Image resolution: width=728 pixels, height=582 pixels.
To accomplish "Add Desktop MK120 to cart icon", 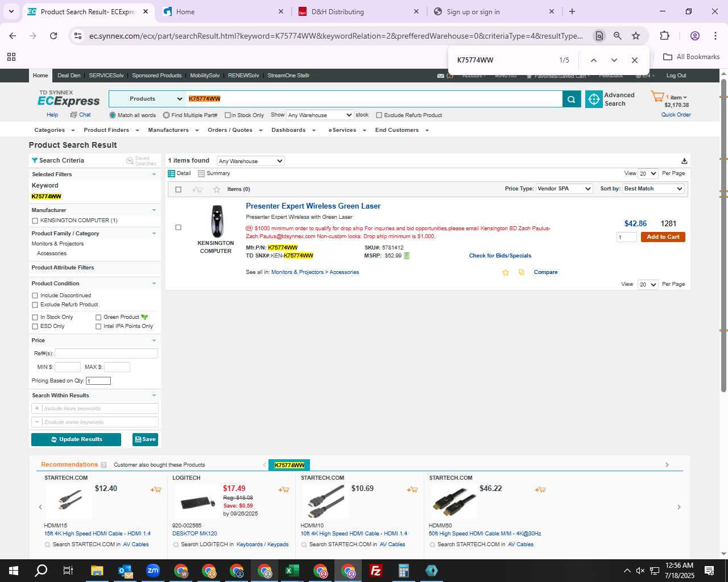I will coord(284,489).
